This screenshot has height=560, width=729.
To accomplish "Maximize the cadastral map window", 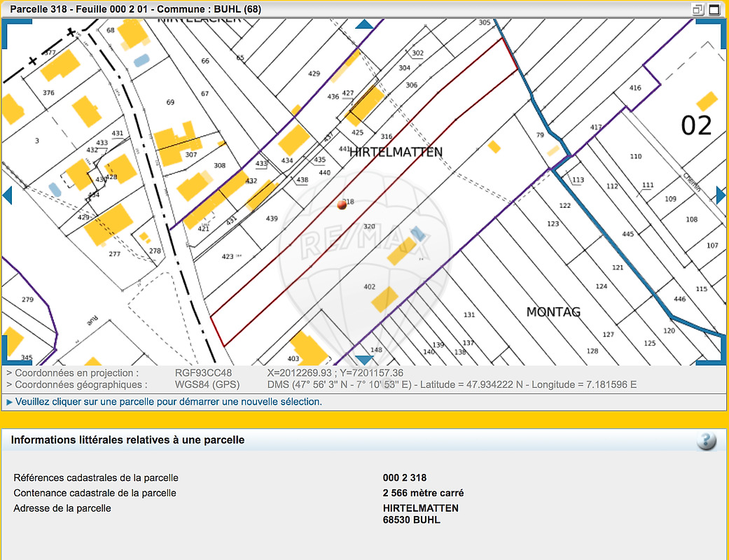I will (714, 9).
